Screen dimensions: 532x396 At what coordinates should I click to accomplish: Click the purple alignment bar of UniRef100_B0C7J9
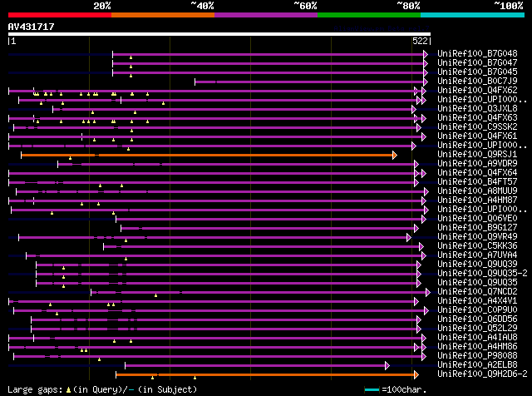[309, 82]
